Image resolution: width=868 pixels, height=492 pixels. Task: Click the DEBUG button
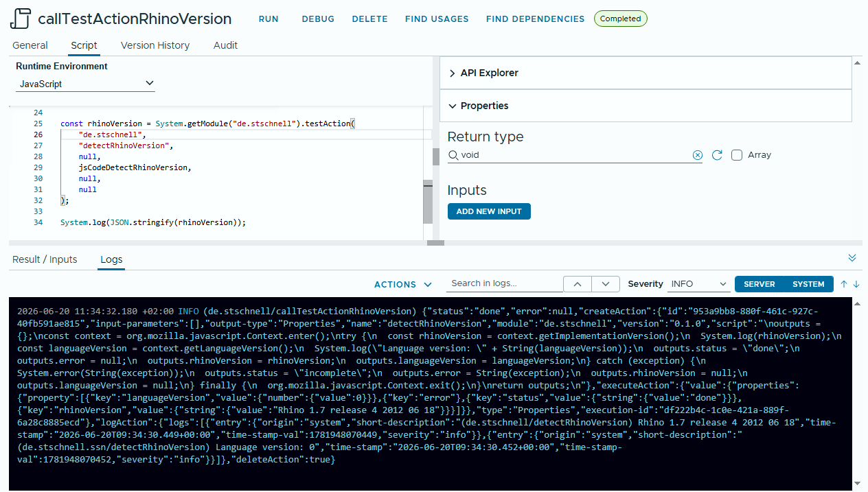pyautogui.click(x=318, y=19)
